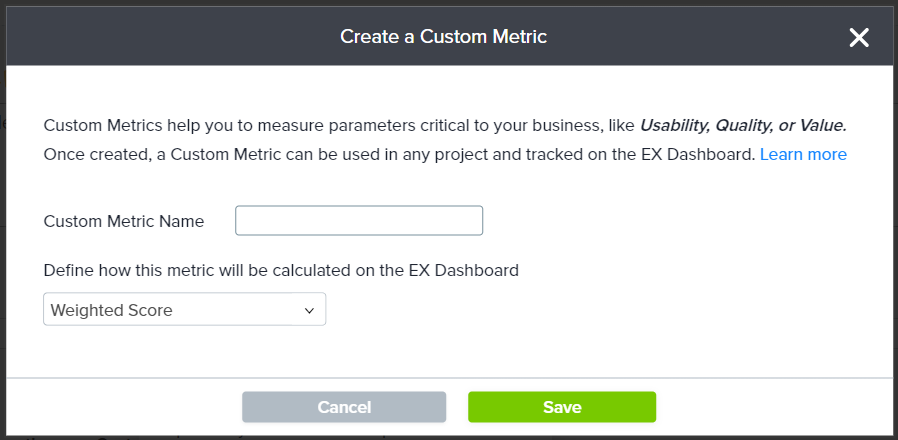
Task: Click the Custom Metric Name label
Action: (x=124, y=221)
